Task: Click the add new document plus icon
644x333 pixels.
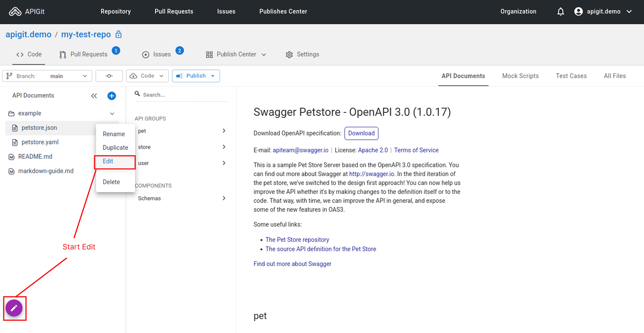Action: [112, 96]
